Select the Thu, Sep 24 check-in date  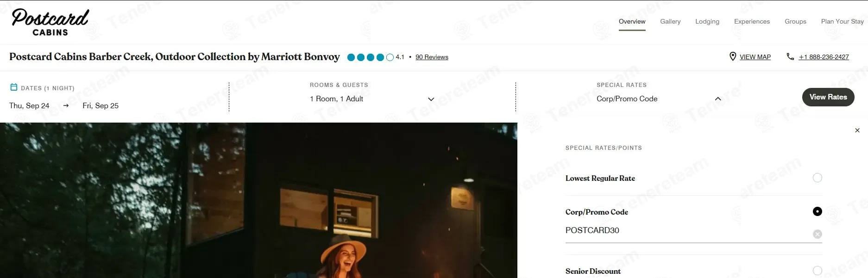29,106
